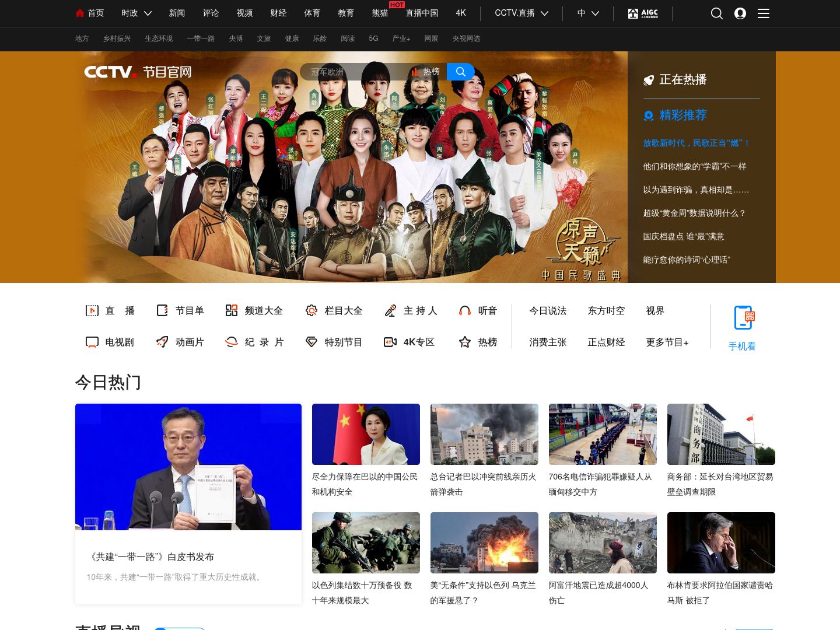Image resolution: width=840 pixels, height=630 pixels.
Task: Open headline 以色列集结数十万预备役
Action: [x=362, y=593]
